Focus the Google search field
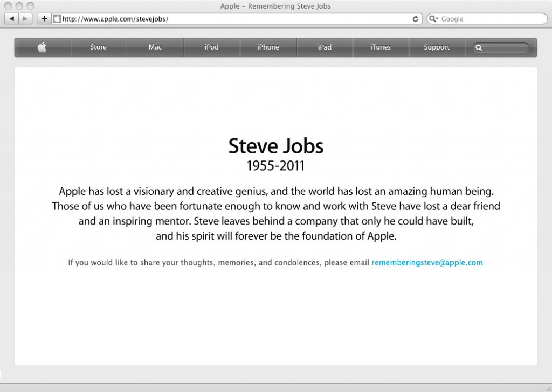Image resolution: width=552 pixels, height=392 pixels. [487, 19]
